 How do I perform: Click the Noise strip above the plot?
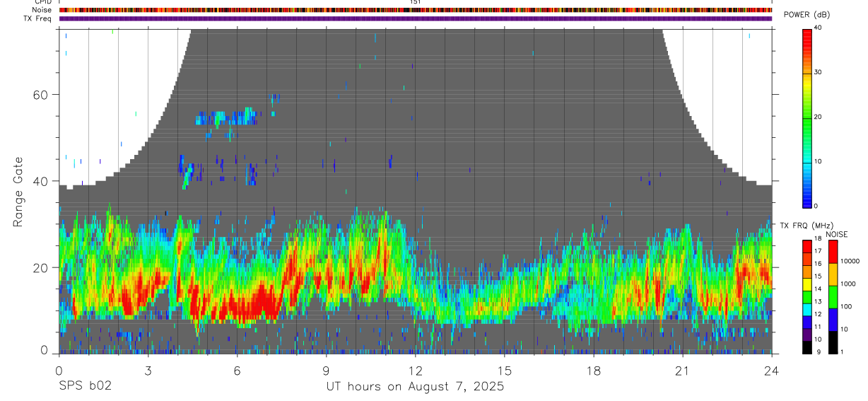416,11
